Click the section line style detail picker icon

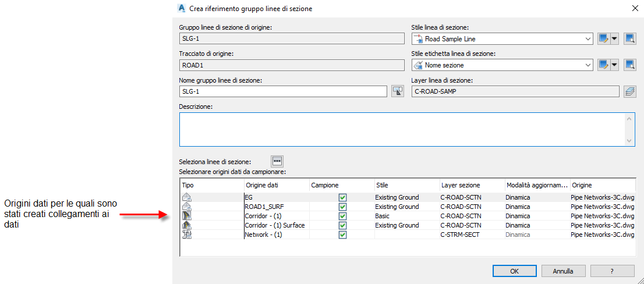click(x=629, y=39)
